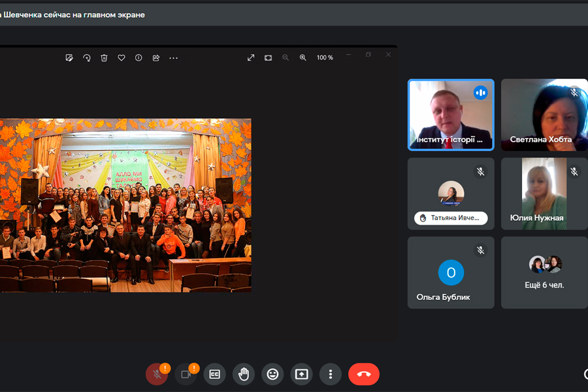
Task: Raise hand using the hand icon
Action: pos(244,374)
